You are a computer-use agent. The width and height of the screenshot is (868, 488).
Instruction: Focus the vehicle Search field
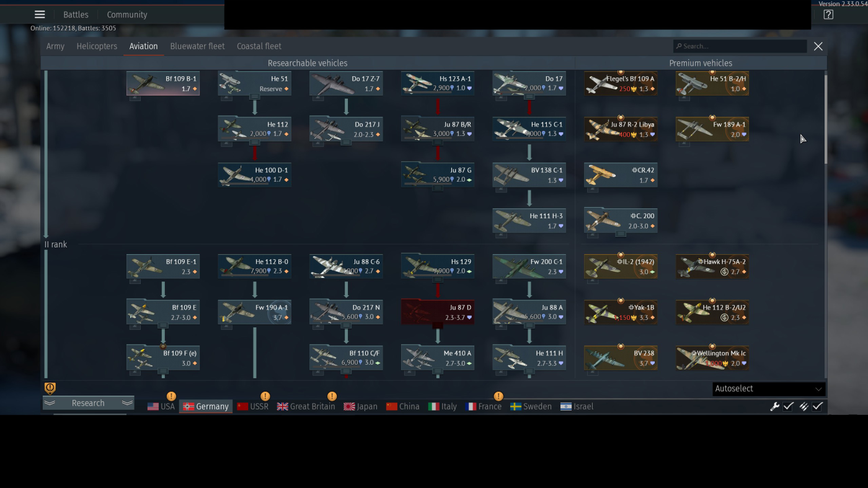coord(740,46)
